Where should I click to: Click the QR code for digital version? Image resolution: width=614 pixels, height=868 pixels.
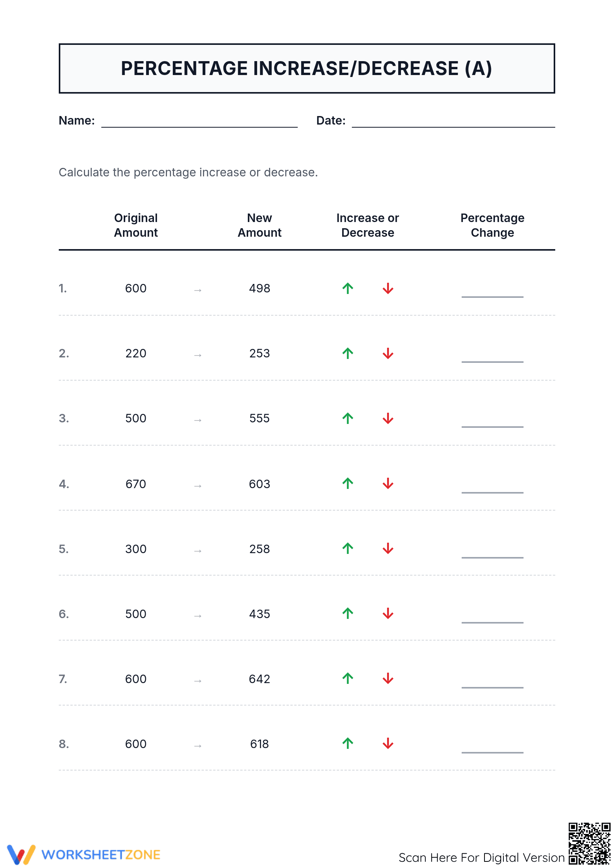[x=589, y=844]
